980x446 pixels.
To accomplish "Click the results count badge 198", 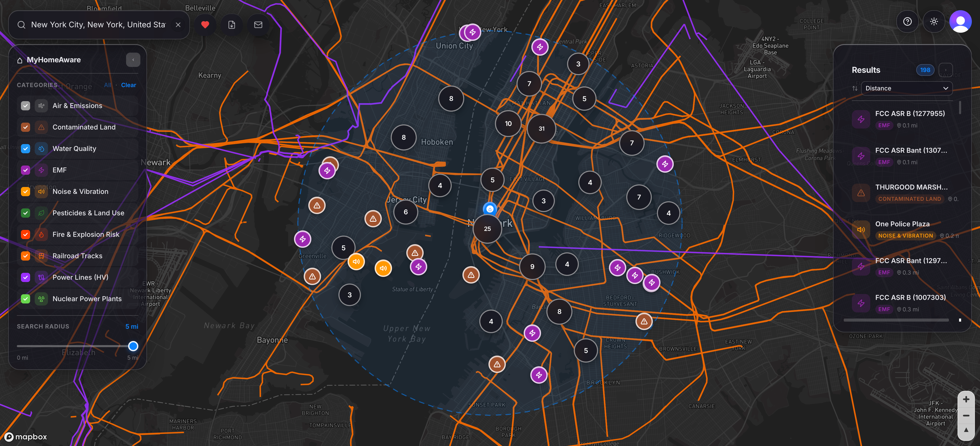I will (x=925, y=70).
